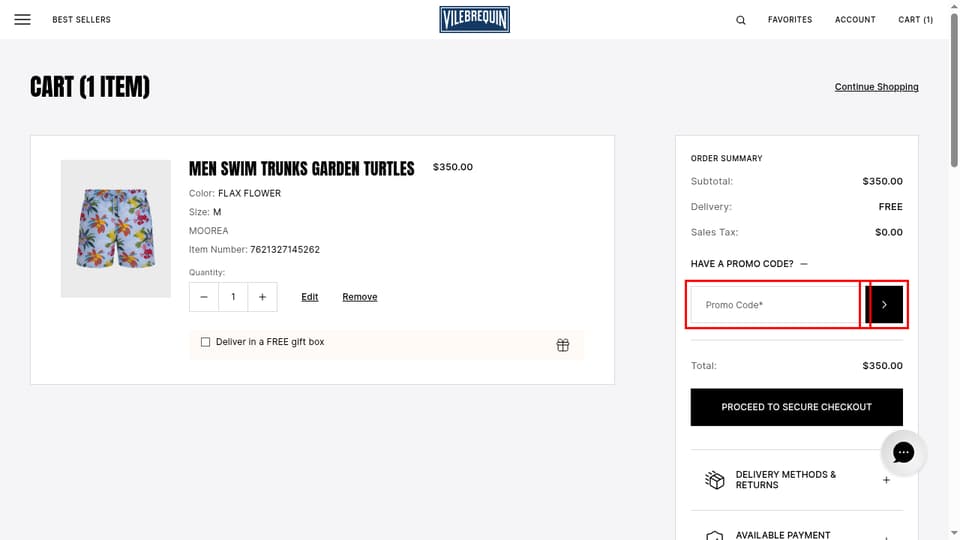
Task: Tick the Deliver in a FREE gift box checkbox
Action: [206, 342]
